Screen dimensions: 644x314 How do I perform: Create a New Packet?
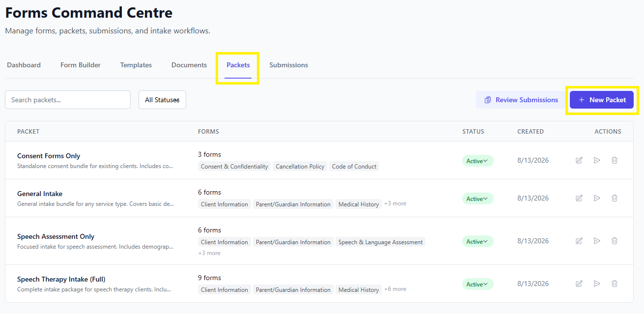(602, 100)
